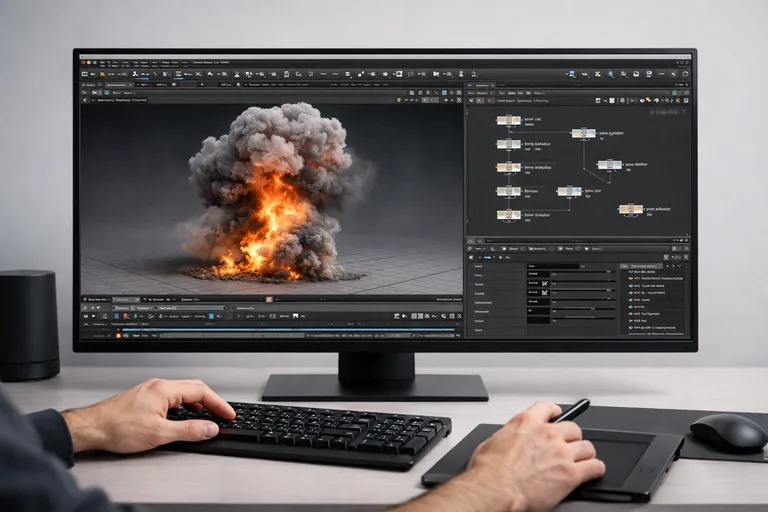This screenshot has width=768, height=512.
Task: Click the blue square icon in timeline toolbar
Action: pos(212,317)
